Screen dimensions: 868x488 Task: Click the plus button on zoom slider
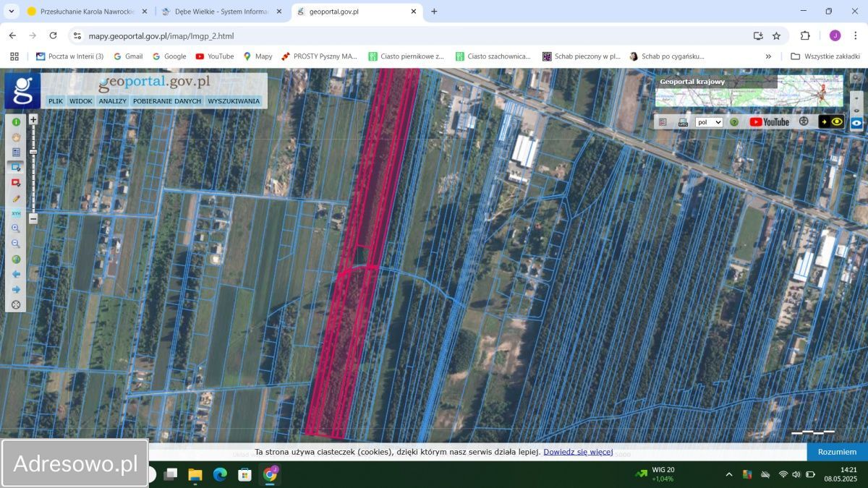(x=33, y=119)
